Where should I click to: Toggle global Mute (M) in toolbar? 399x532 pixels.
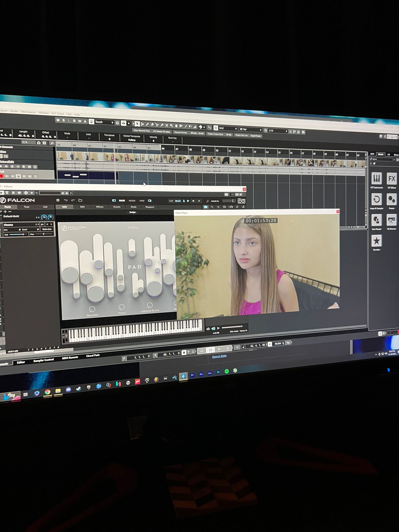pyautogui.click(x=58, y=120)
